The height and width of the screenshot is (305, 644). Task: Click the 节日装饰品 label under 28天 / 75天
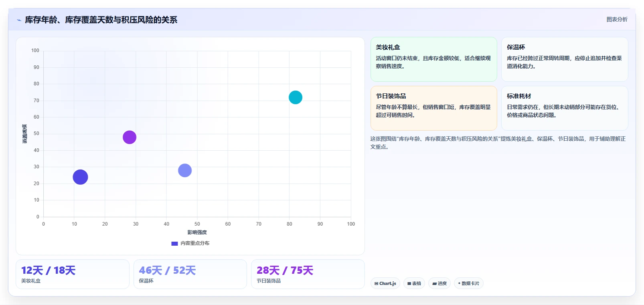[269, 281]
